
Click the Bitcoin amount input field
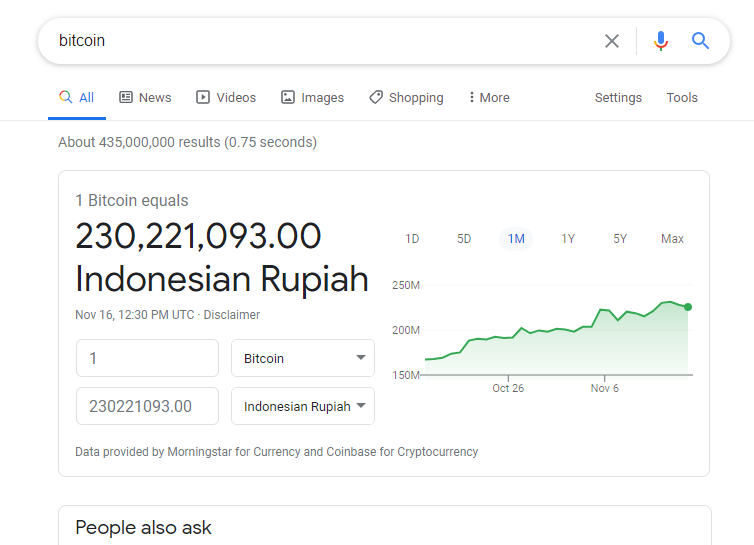coord(147,358)
